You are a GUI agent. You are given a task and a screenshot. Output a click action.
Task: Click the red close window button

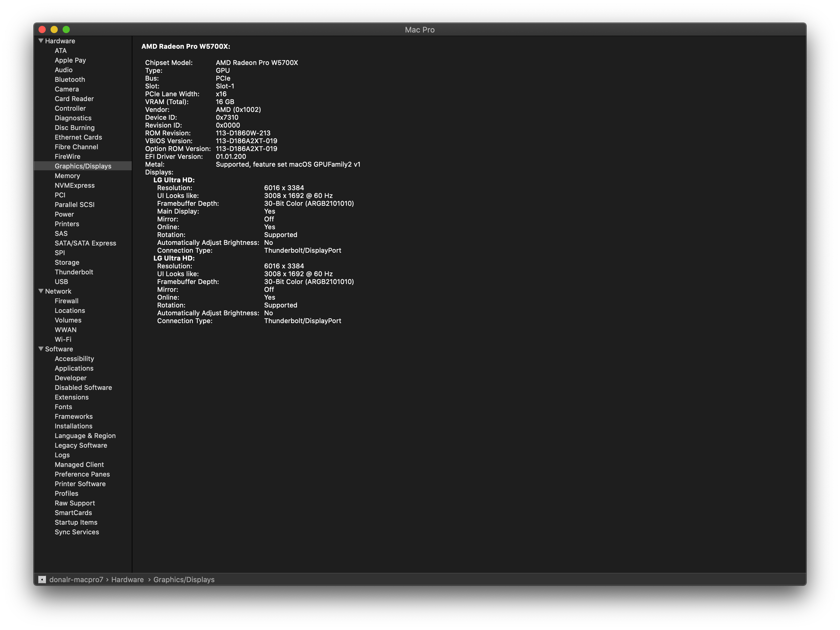pos(42,29)
